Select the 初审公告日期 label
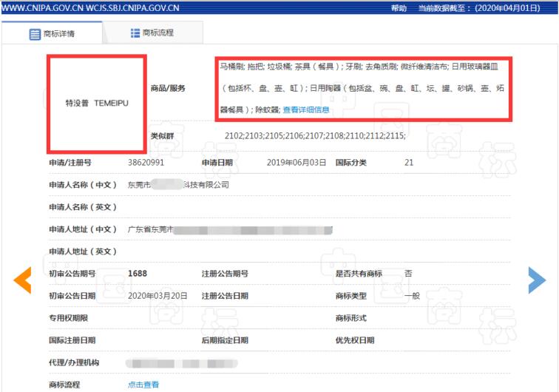559x392 pixels. click(72, 296)
